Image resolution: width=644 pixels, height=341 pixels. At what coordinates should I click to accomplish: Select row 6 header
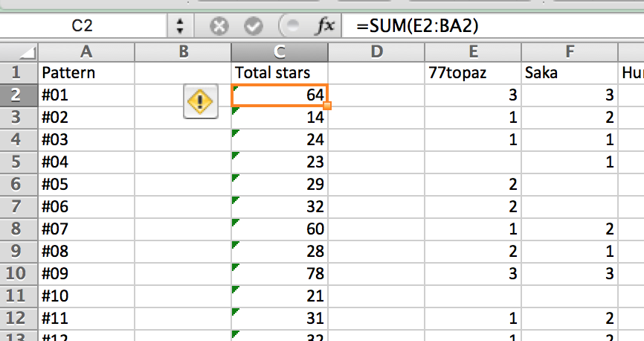pos(19,184)
